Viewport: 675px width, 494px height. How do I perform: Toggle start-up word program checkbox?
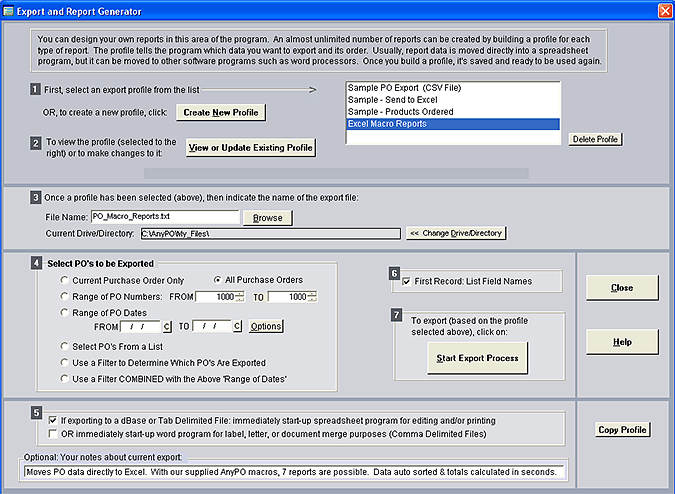[x=53, y=433]
